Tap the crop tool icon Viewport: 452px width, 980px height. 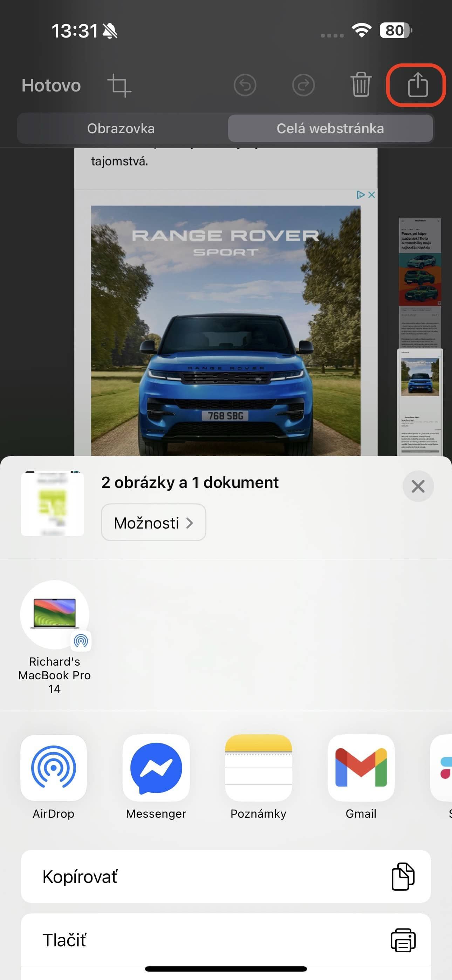pos(119,85)
